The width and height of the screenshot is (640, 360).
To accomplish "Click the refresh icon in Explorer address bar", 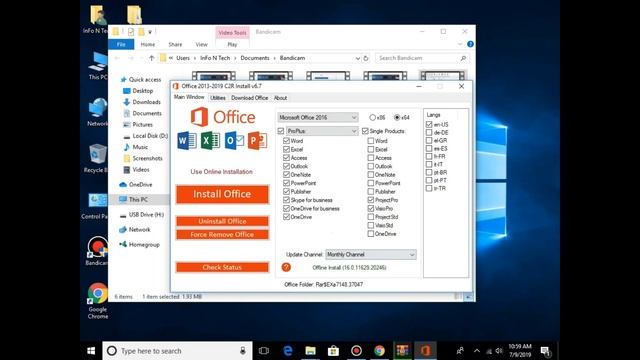I will 366,58.
